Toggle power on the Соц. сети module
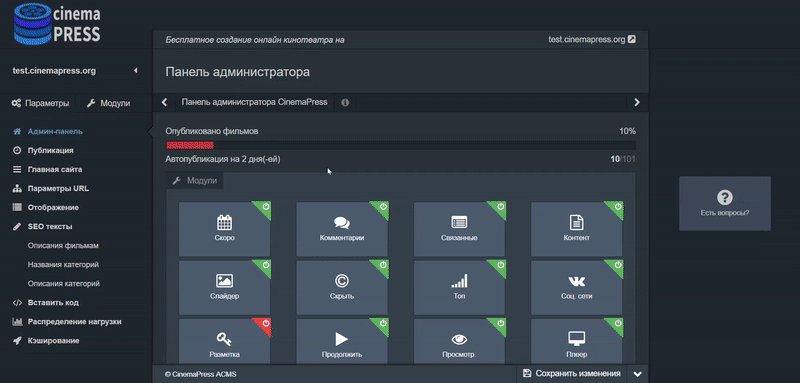 coord(618,265)
